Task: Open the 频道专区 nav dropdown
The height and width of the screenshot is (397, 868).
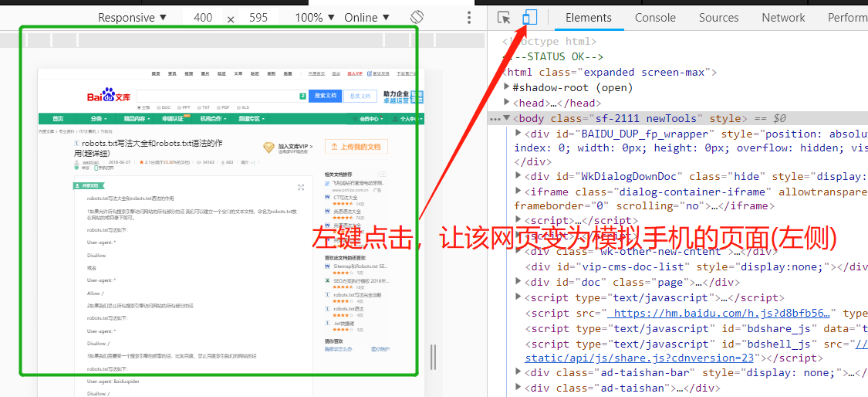Action: (252, 119)
